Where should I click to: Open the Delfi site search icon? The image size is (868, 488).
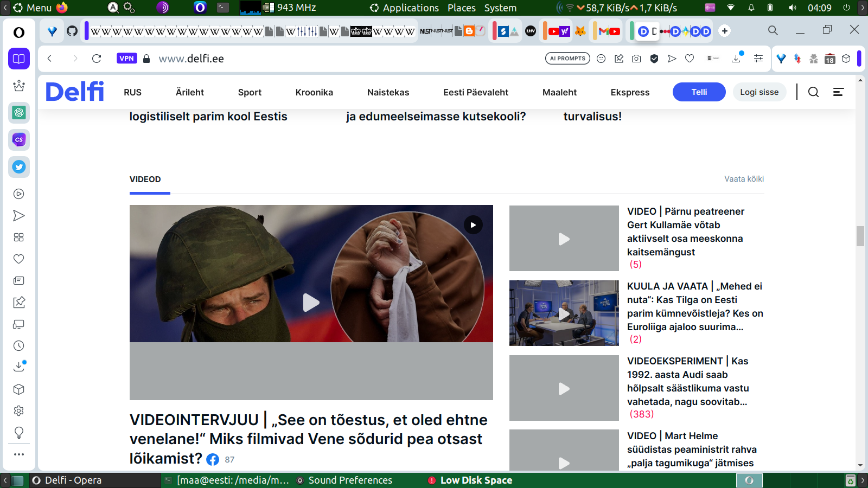tap(813, 92)
